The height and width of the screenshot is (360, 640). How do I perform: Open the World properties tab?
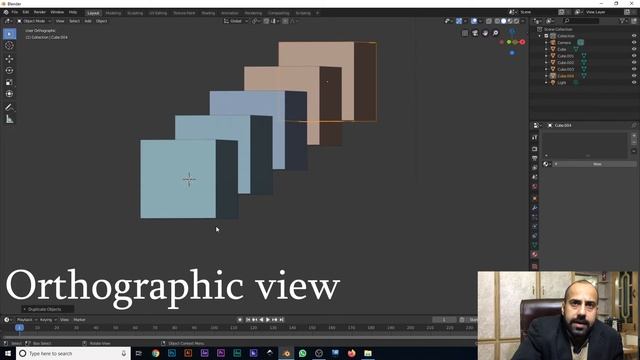click(534, 187)
